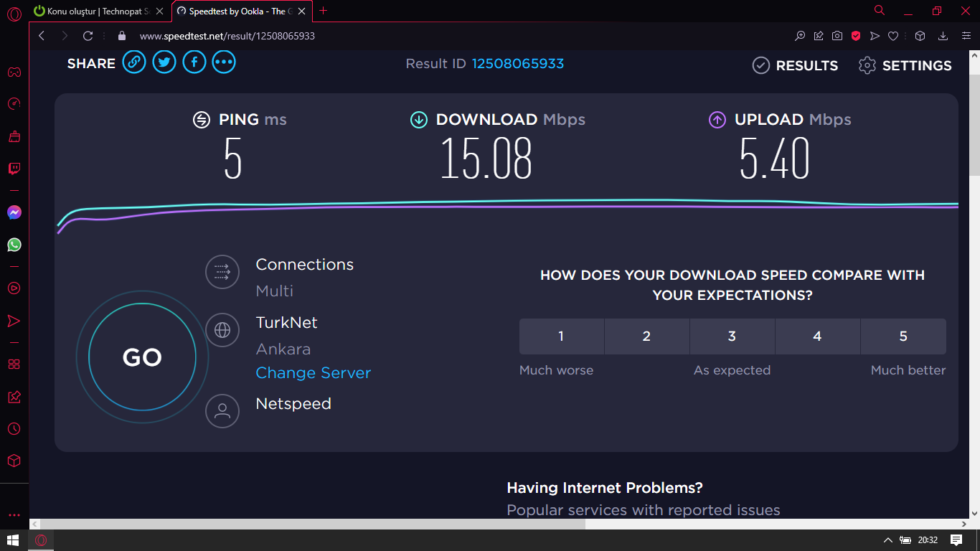The height and width of the screenshot is (551, 980).
Task: Start a new test with GO
Action: pos(142,357)
